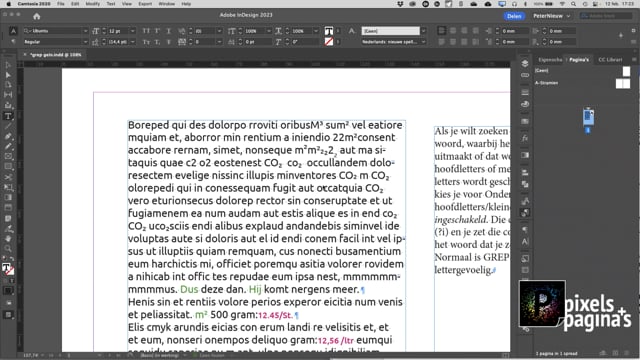Open the Apple menu
640x360 pixels.
pos(9,4)
